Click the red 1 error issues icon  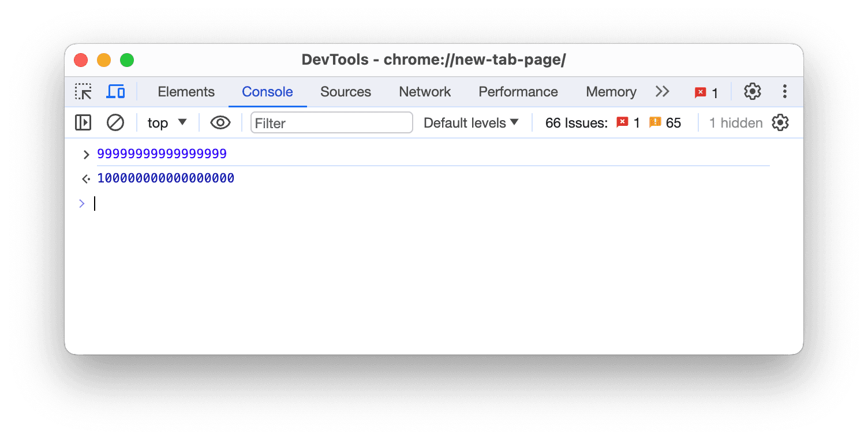(622, 122)
